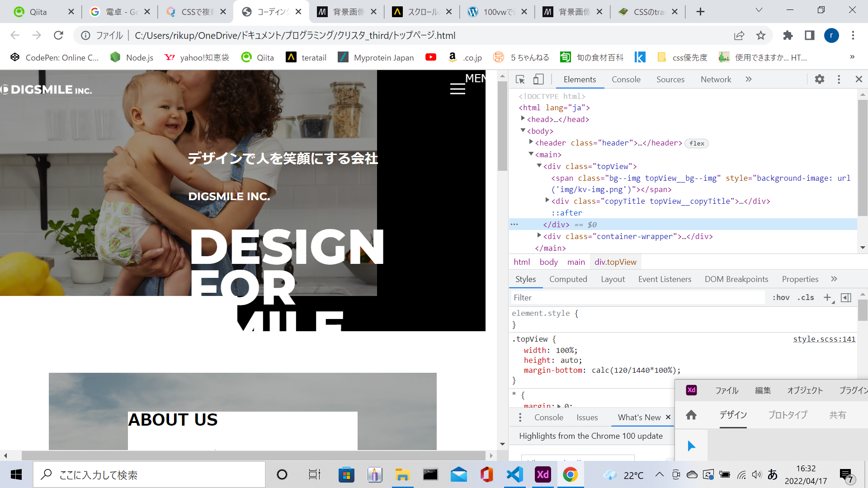This screenshot has height=488, width=868.
Task: Open DevTools settings gear
Action: coord(819,80)
